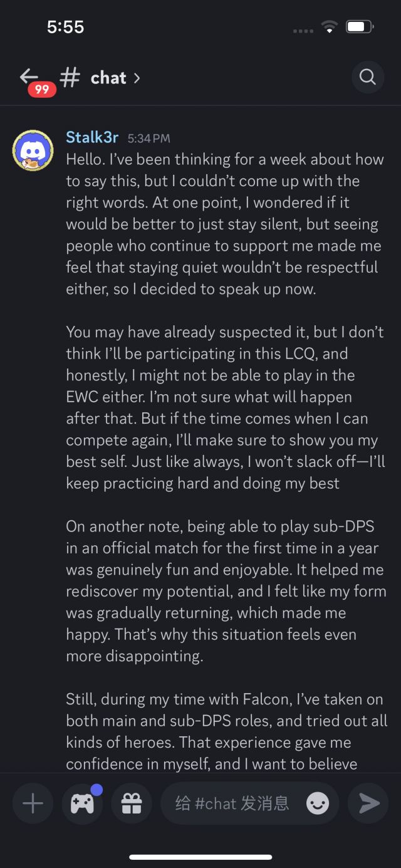The width and height of the screenshot is (401, 868).
Task: Tap the plus attachment button
Action: [33, 803]
